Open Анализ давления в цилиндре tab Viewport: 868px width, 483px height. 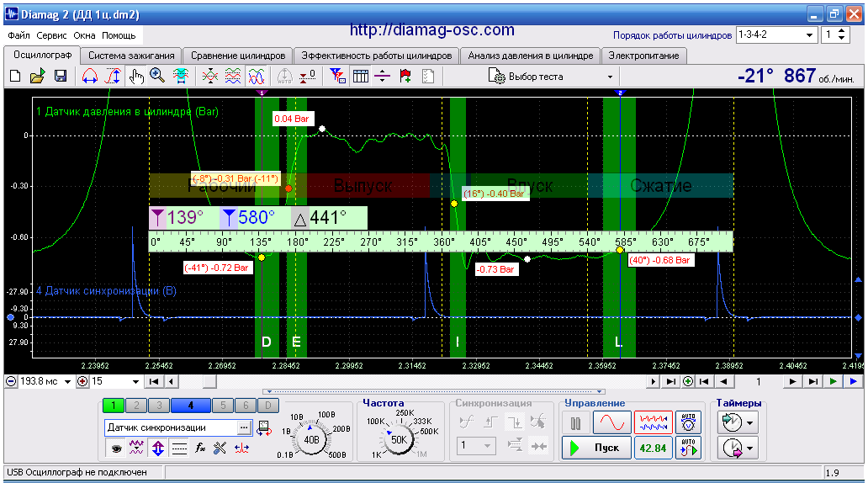click(x=531, y=56)
